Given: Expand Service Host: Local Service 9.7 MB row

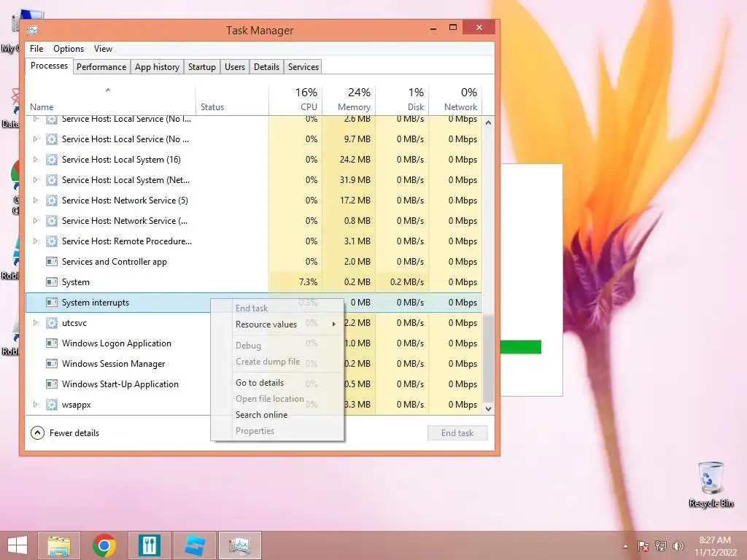Looking at the screenshot, I should (35, 139).
